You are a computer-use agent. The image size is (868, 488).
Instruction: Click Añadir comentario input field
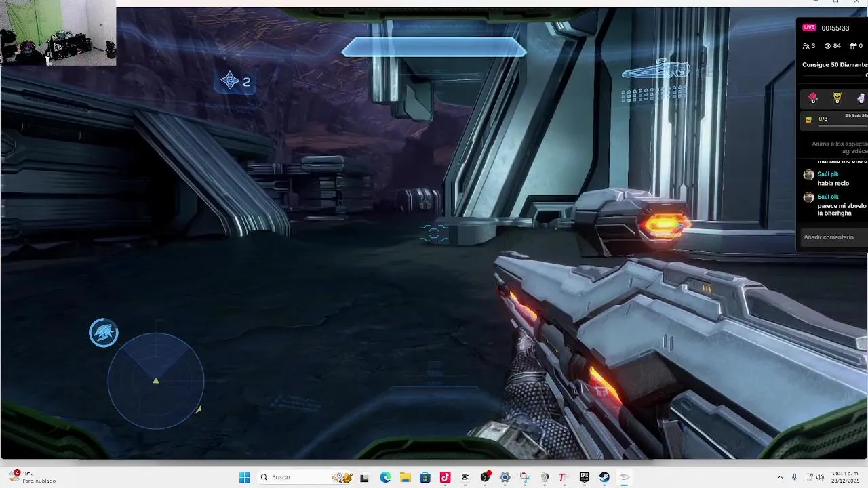pos(833,237)
